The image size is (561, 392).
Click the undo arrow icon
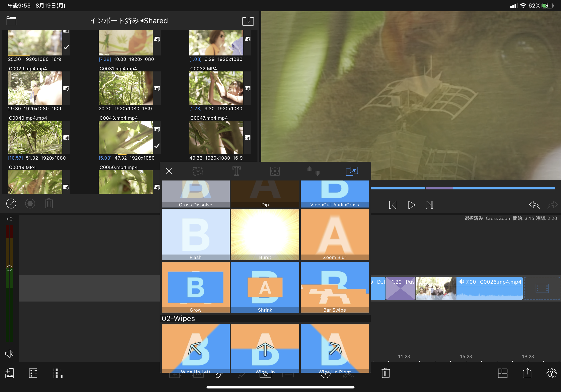[534, 205]
